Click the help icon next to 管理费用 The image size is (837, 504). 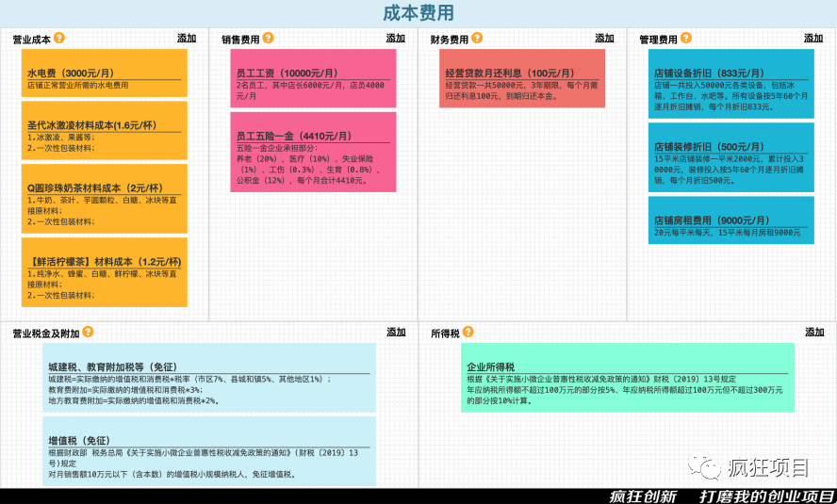coord(685,39)
